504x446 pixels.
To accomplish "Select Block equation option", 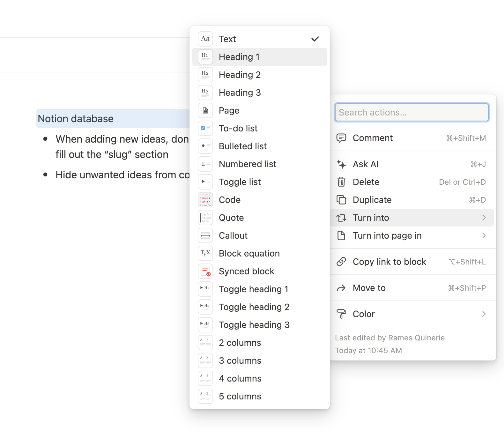I will [x=260, y=253].
